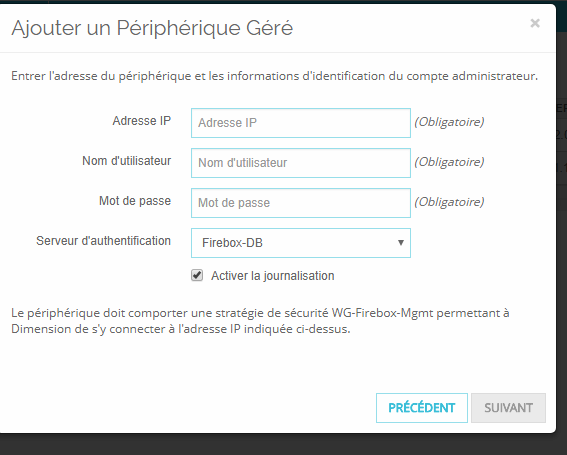This screenshot has height=455, width=567.
Task: Click the Obligatoire hint beside Nom d'utilisateur
Action: point(449,162)
